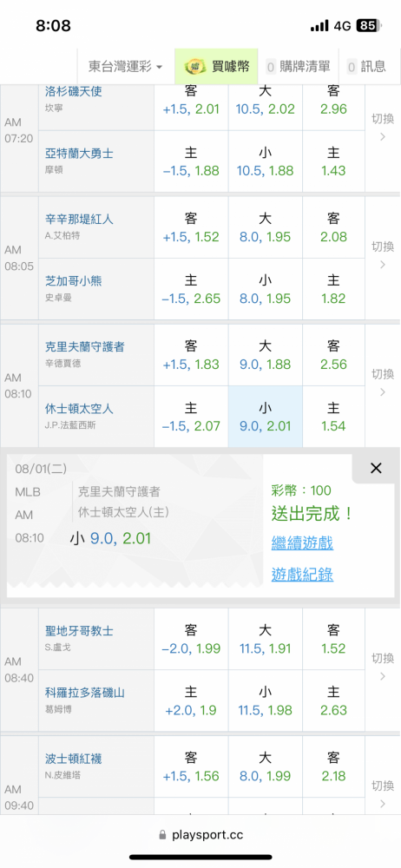Tap the 買噱幣 coin icon

[x=194, y=67]
